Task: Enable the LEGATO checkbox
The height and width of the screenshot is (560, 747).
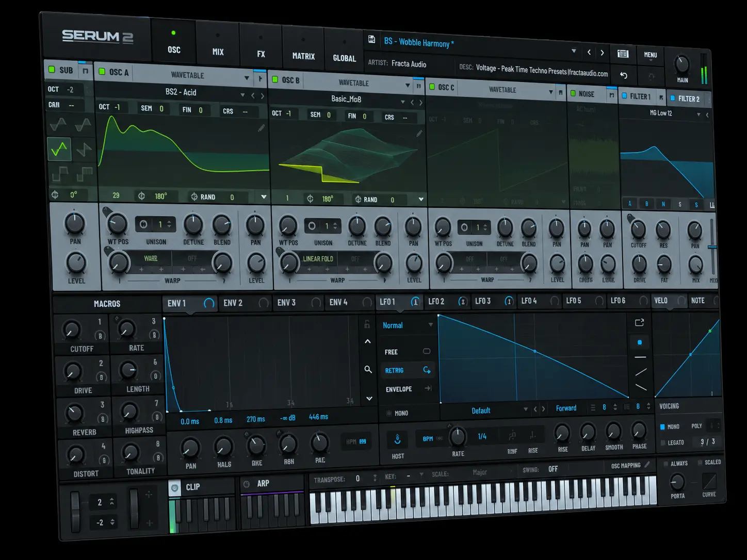Action: tap(663, 442)
